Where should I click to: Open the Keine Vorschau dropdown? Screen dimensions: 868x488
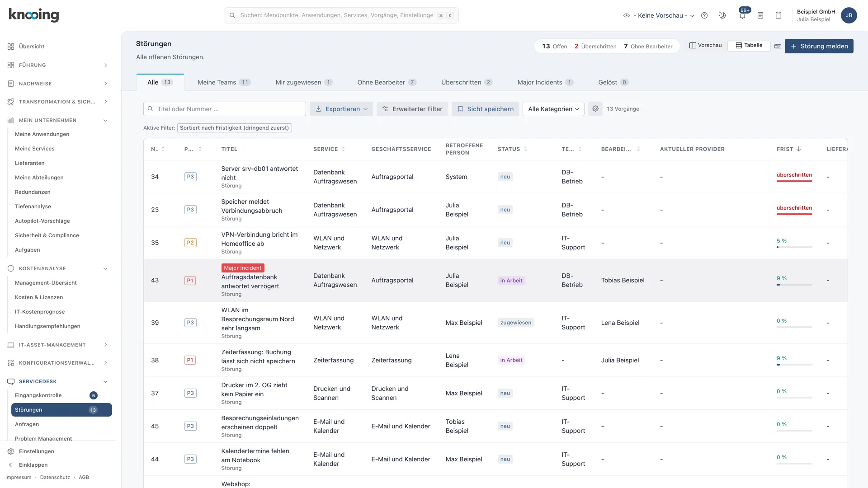click(x=659, y=15)
